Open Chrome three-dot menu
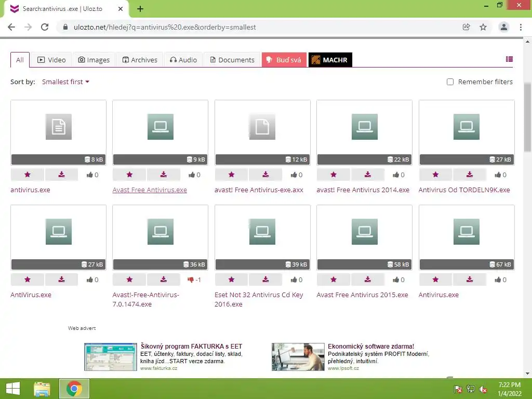The width and height of the screenshot is (532, 399). pos(521,27)
